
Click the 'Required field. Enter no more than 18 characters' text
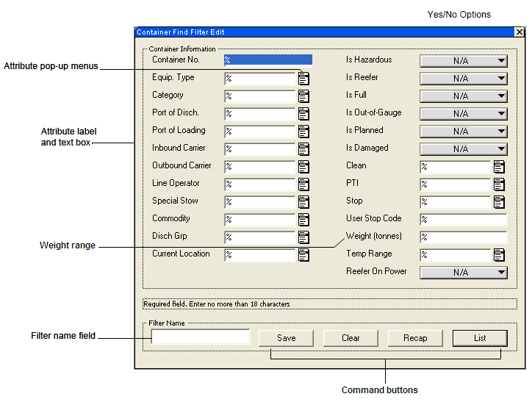tap(217, 304)
